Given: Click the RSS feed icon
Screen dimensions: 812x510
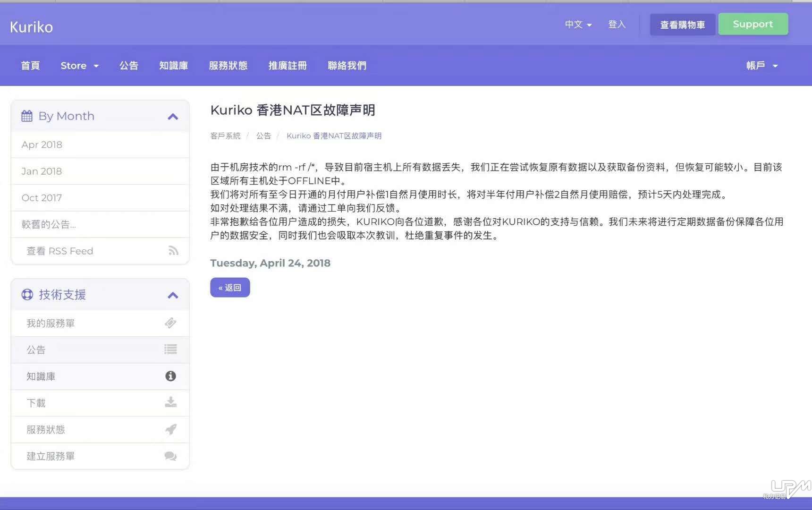Looking at the screenshot, I should pos(173,251).
